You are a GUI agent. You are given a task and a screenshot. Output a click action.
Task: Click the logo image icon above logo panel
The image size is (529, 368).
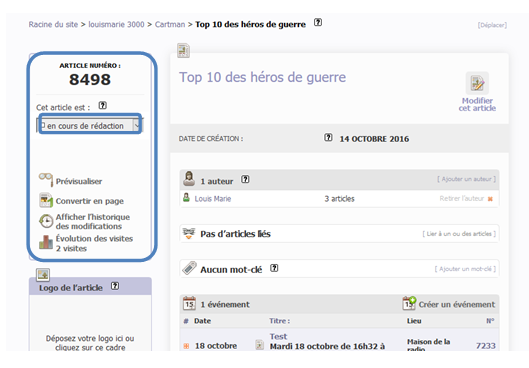43,275
